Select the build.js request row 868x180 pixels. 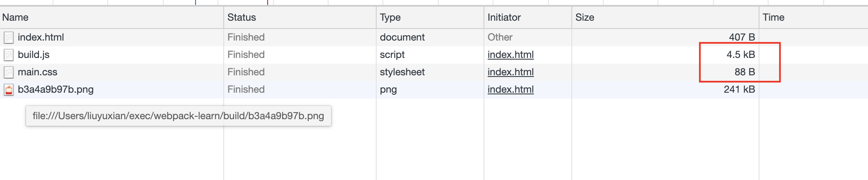(x=434, y=55)
